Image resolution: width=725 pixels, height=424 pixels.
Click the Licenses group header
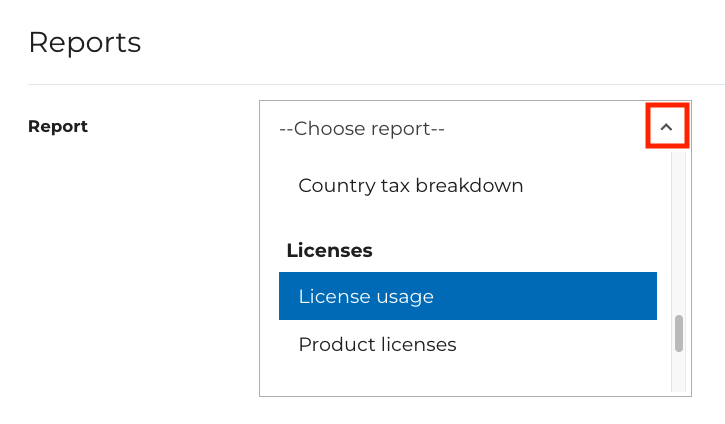(x=329, y=250)
